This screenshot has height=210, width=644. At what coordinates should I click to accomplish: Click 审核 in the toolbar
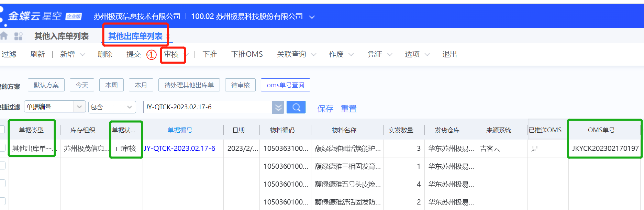pyautogui.click(x=171, y=54)
